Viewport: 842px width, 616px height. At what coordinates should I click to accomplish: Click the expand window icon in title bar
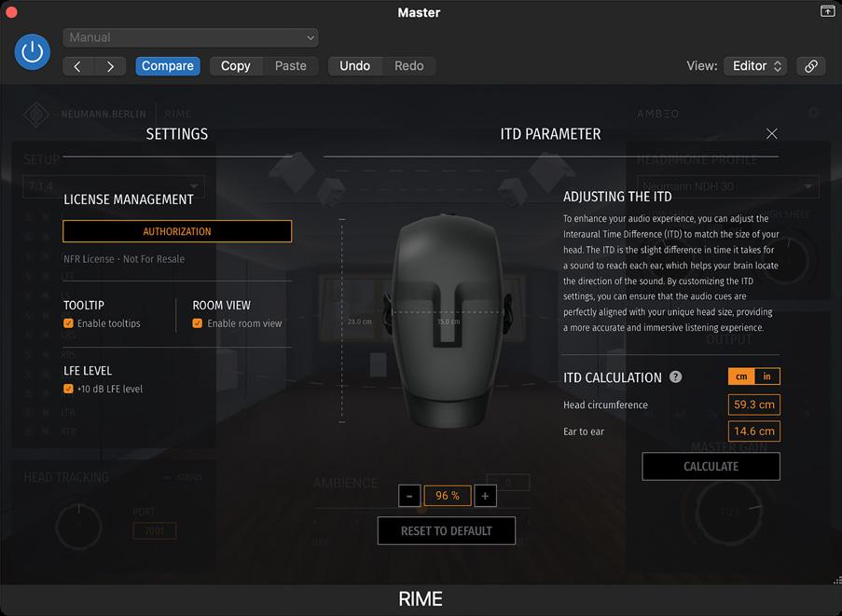(827, 11)
